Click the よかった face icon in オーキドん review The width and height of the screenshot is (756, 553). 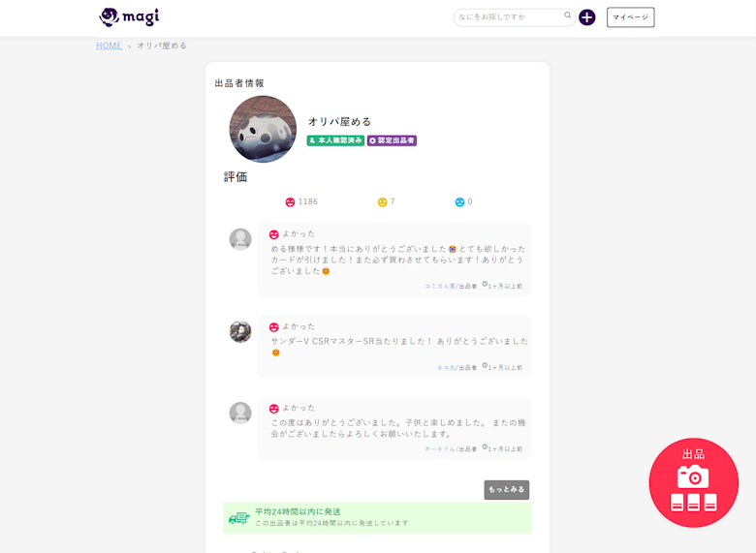click(x=274, y=409)
